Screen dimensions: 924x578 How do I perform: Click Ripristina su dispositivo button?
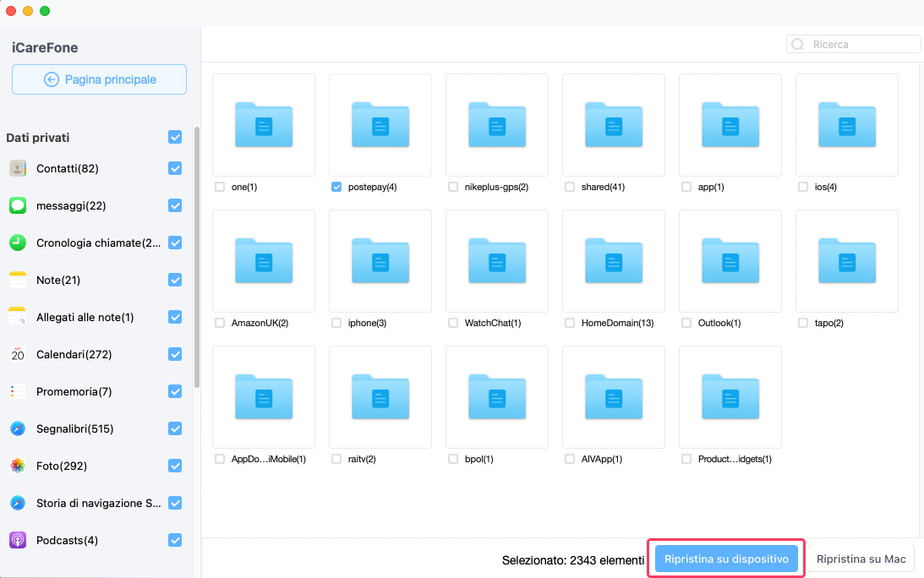[726, 559]
